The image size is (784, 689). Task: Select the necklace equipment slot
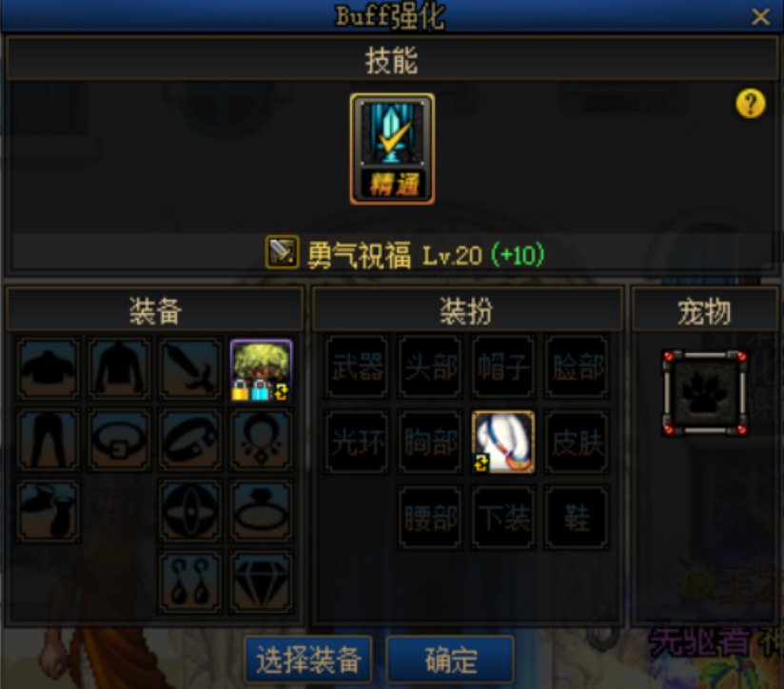261,440
